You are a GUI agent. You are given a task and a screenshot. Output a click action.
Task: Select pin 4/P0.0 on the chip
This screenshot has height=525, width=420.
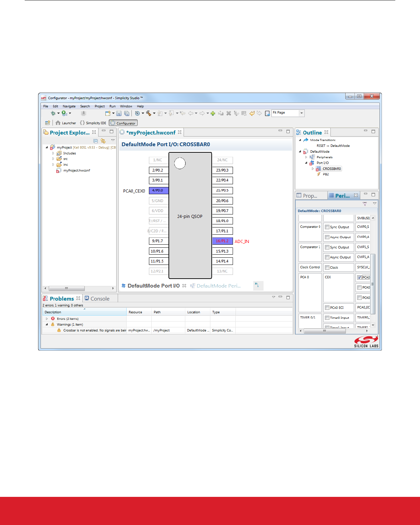[x=159, y=190]
